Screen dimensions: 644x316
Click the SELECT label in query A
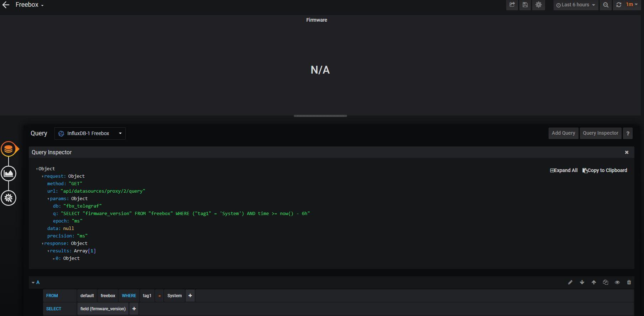coord(54,309)
